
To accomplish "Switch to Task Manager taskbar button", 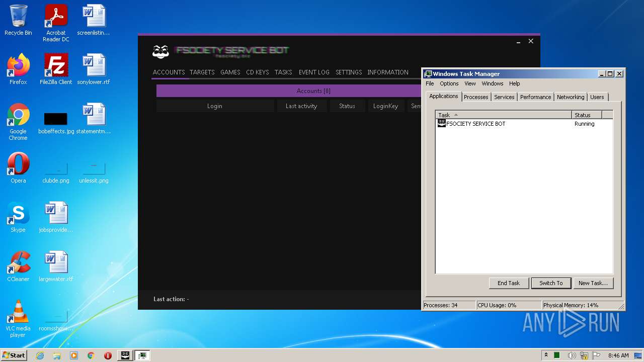I will coord(142,355).
